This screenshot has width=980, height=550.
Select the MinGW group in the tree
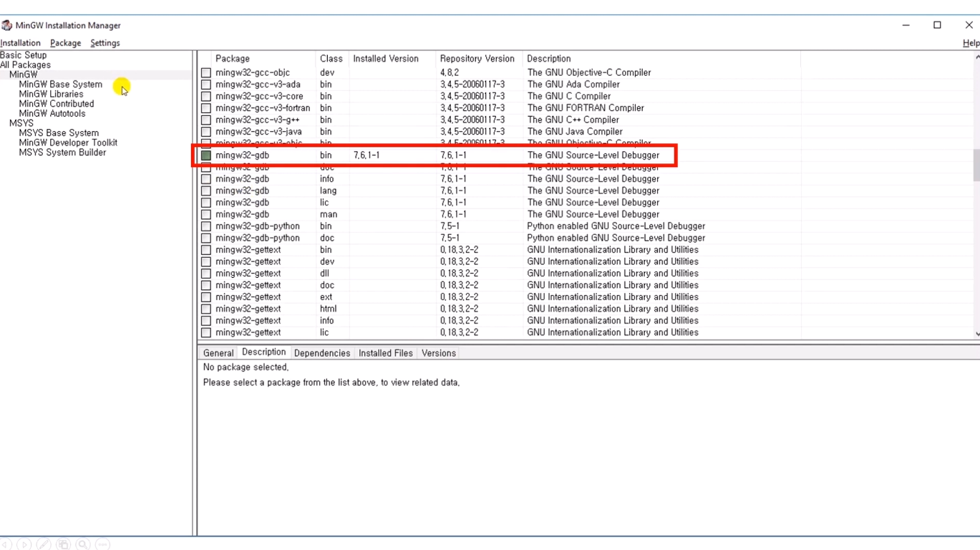pos(23,74)
